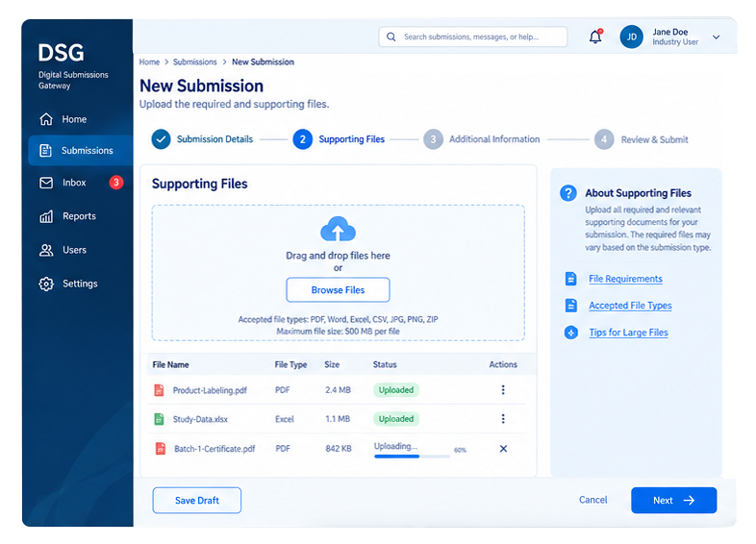Open the Accepted File Types link
Viewport: 756px width, 544px height.
point(630,306)
